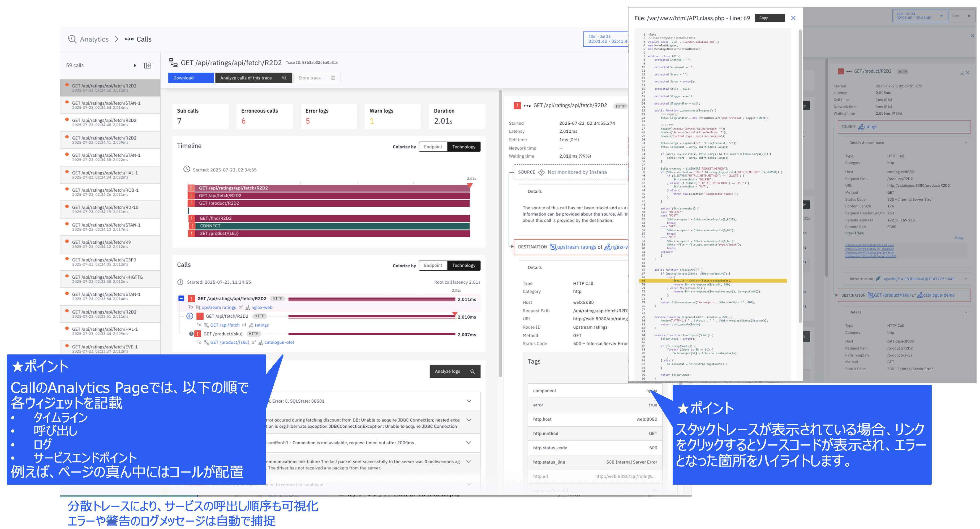
Task: Click the trace icon beside GET /api/ratings title
Action: click(173, 62)
